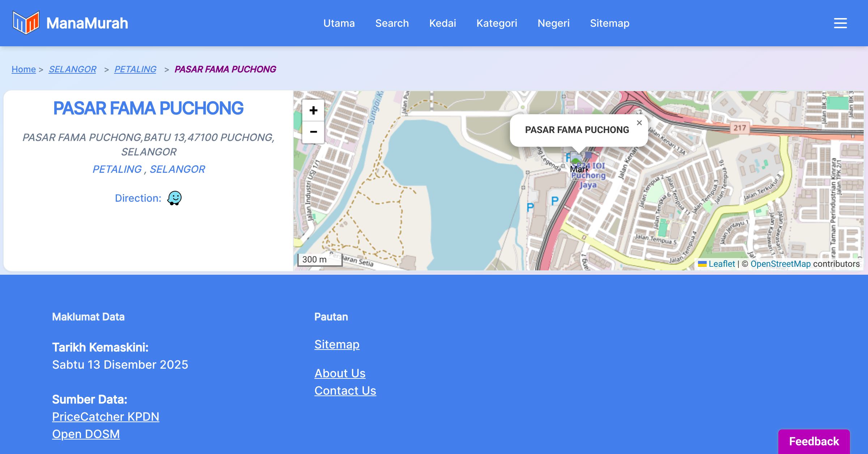Close the PASAR FAMA PUCHONG popup

click(639, 123)
